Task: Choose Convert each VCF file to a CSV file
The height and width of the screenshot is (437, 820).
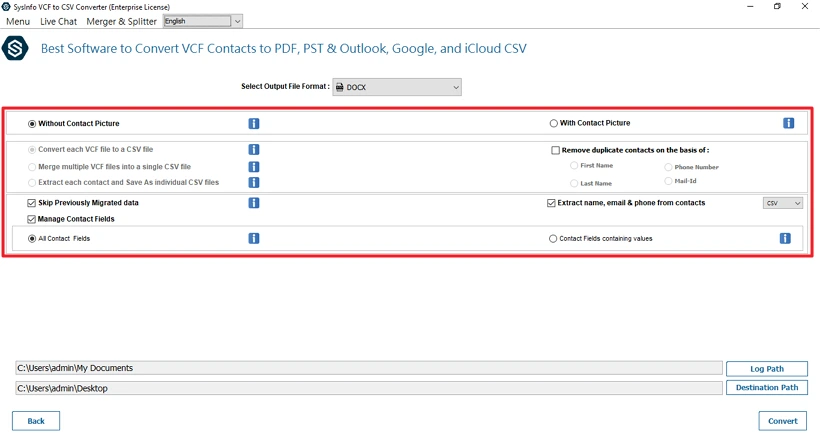Action: (x=32, y=150)
